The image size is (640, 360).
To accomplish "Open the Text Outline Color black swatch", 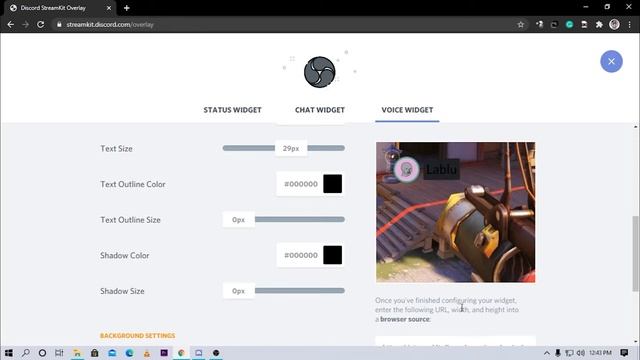I will tap(333, 184).
